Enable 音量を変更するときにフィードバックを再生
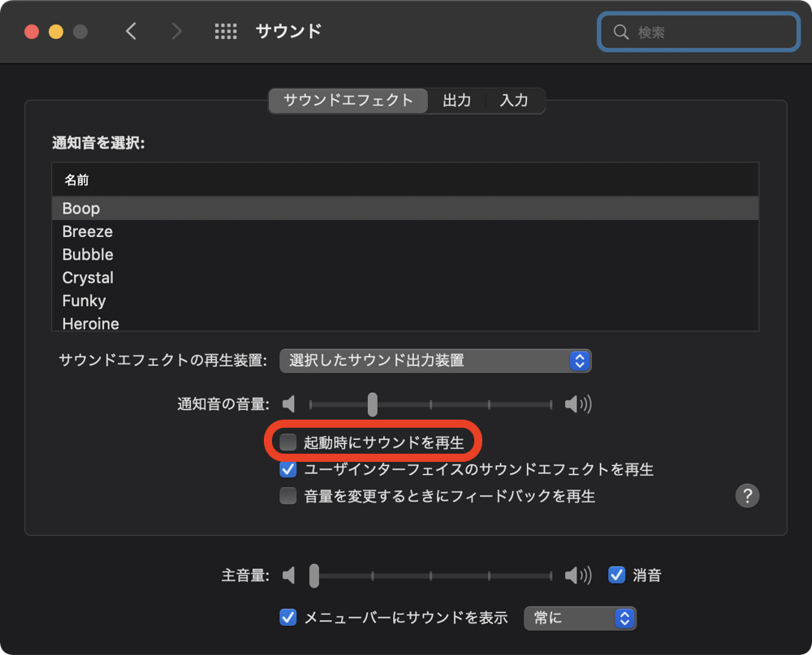This screenshot has height=655, width=812. 288,496
